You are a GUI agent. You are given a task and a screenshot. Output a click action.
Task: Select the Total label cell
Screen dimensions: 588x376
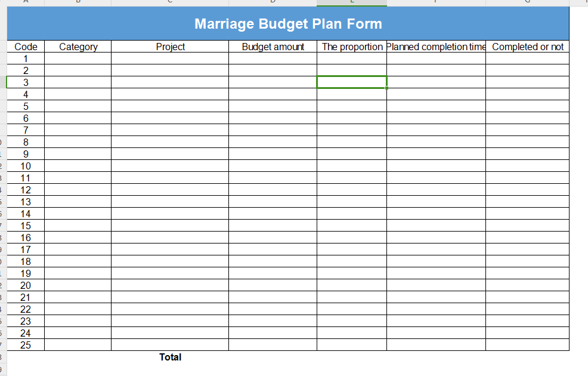point(170,357)
